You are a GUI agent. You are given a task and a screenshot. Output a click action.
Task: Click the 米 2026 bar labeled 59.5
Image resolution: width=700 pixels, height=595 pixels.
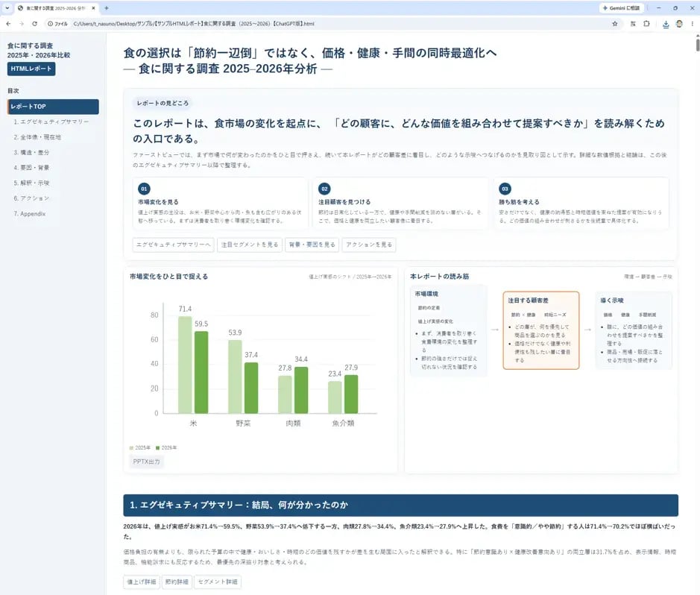pos(201,372)
